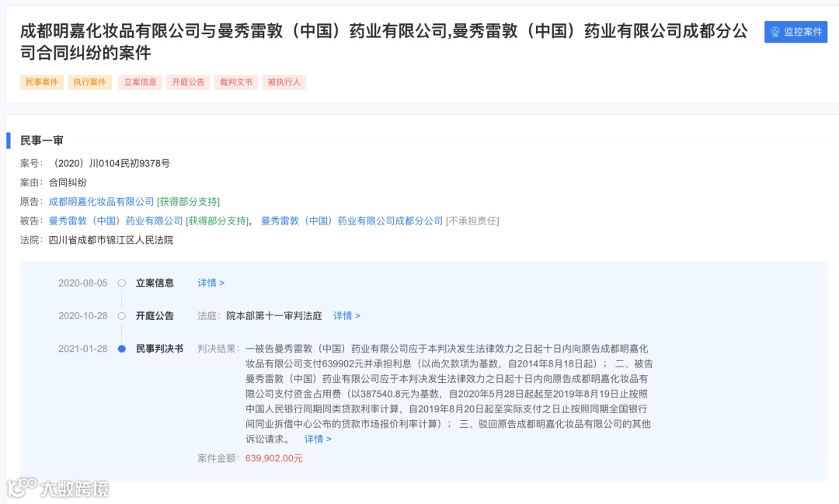The image size is (839, 504).
Task: Open plaintiff 成都明嘉化妆品有限公司 link
Action: 101,202
